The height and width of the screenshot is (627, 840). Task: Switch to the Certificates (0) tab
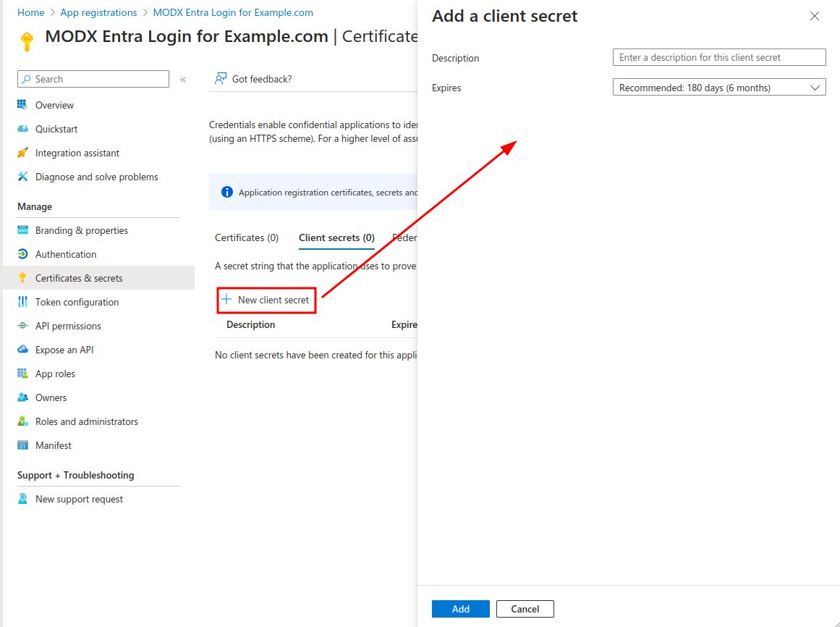point(247,237)
